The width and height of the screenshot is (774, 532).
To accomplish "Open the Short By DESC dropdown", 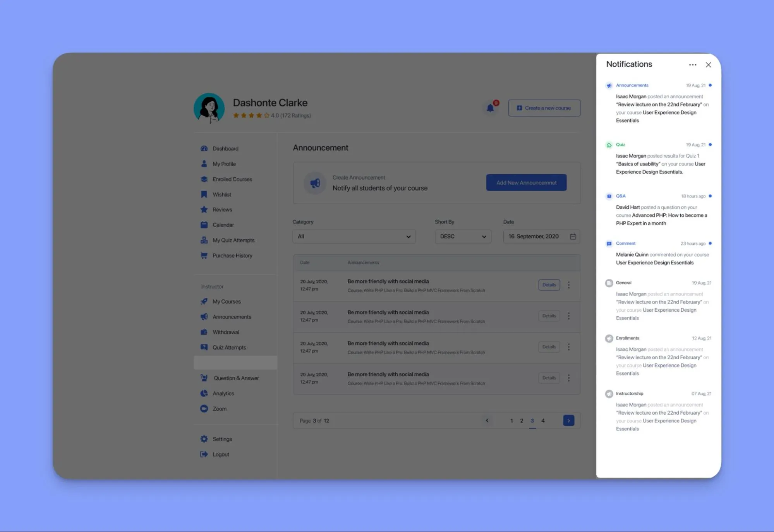I will (463, 237).
